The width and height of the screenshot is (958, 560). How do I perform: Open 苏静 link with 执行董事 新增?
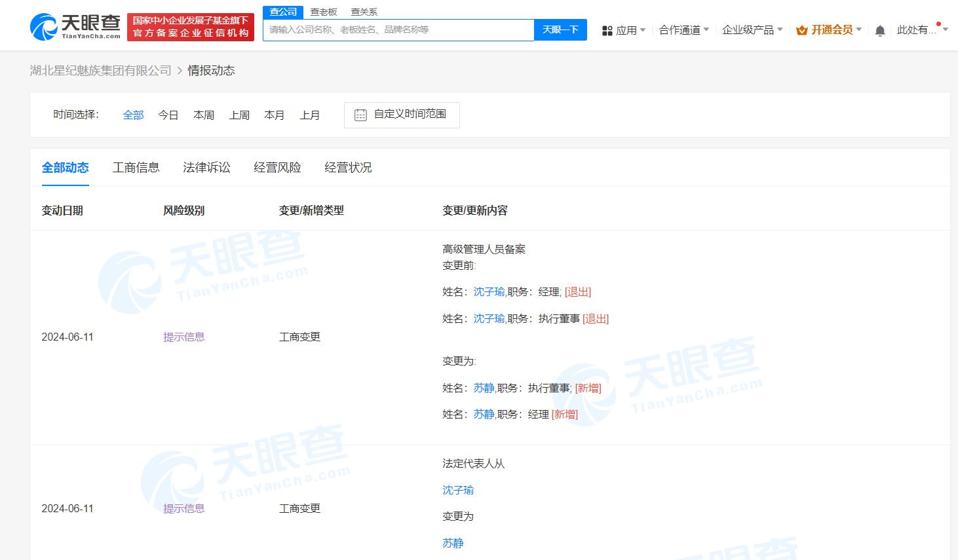pos(484,388)
